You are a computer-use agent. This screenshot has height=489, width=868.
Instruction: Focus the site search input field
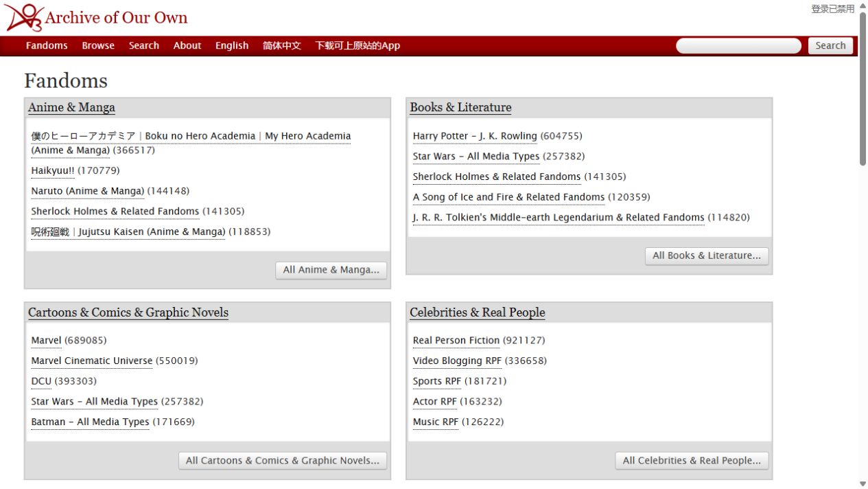(x=739, y=46)
